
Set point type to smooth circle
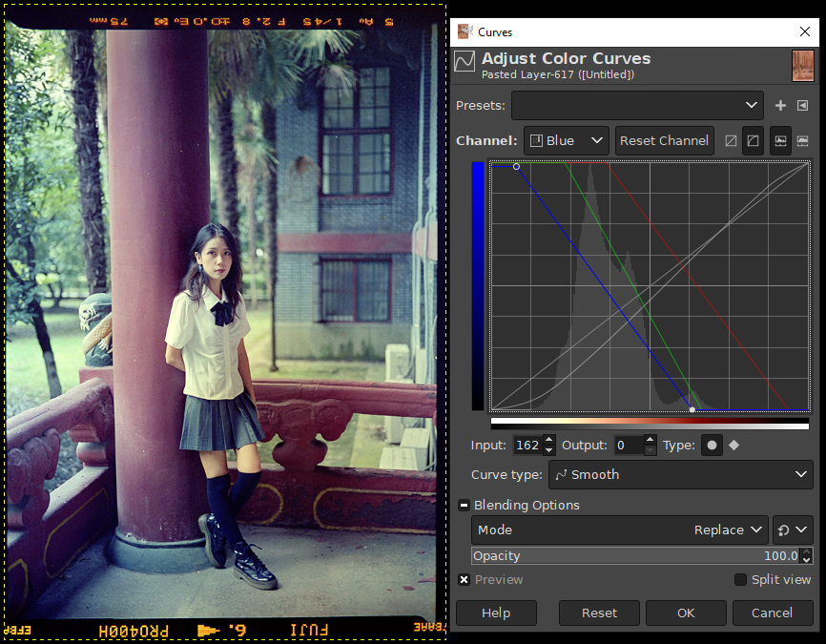(x=712, y=446)
